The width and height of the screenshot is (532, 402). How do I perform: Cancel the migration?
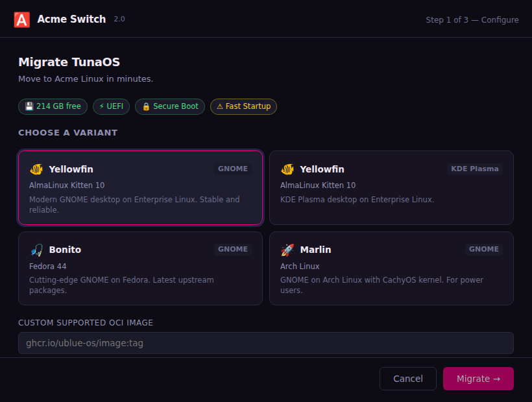click(408, 379)
